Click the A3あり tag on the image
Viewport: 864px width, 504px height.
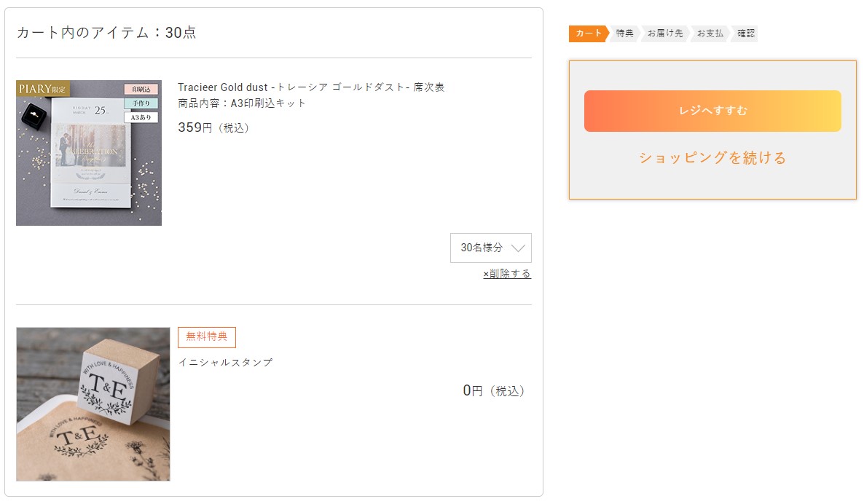[x=141, y=117]
